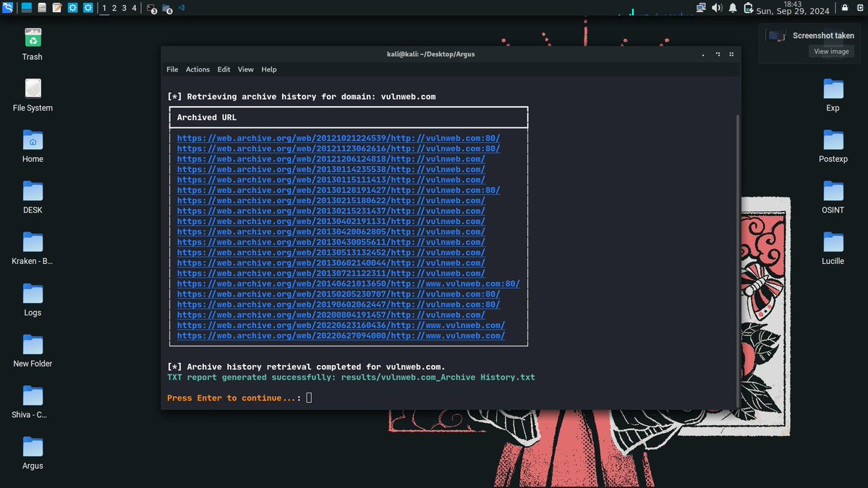The image size is (868, 488).
Task: Open the Kali applications menu
Action: pos(8,7)
